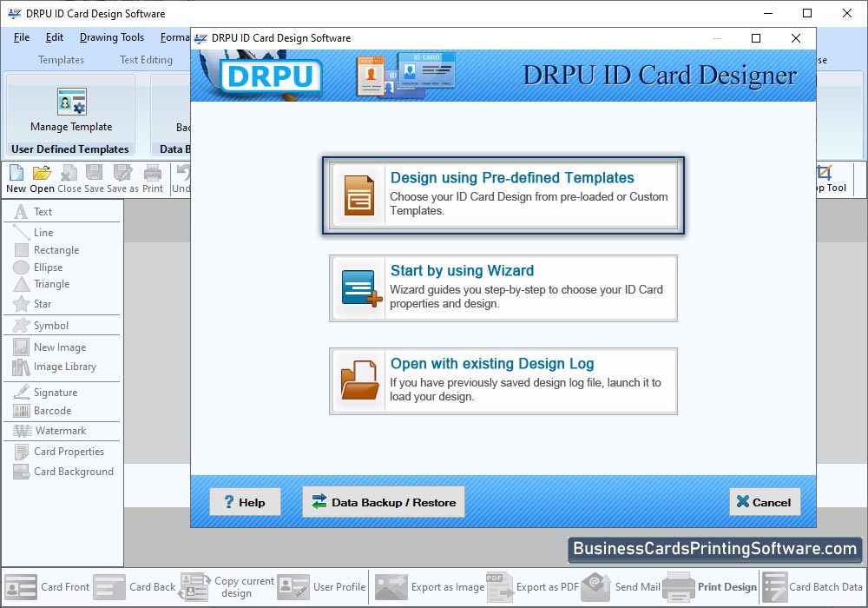
Task: Export as PDF
Action: (x=533, y=587)
